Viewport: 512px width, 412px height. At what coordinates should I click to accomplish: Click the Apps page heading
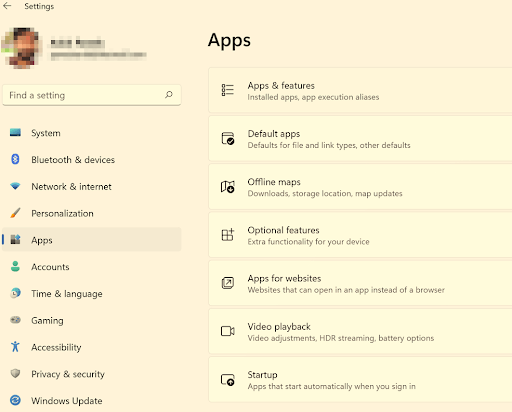pyautogui.click(x=229, y=41)
